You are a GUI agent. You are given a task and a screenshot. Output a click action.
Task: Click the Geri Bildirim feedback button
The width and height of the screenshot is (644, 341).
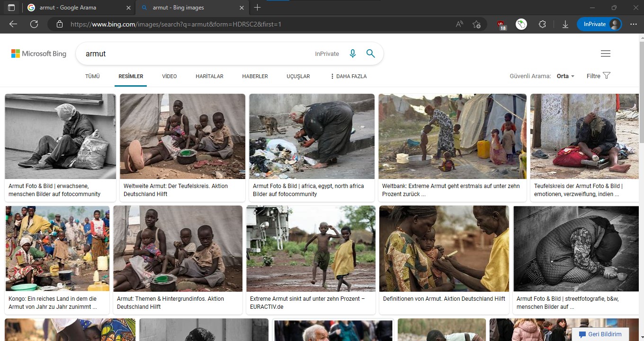[x=600, y=334]
